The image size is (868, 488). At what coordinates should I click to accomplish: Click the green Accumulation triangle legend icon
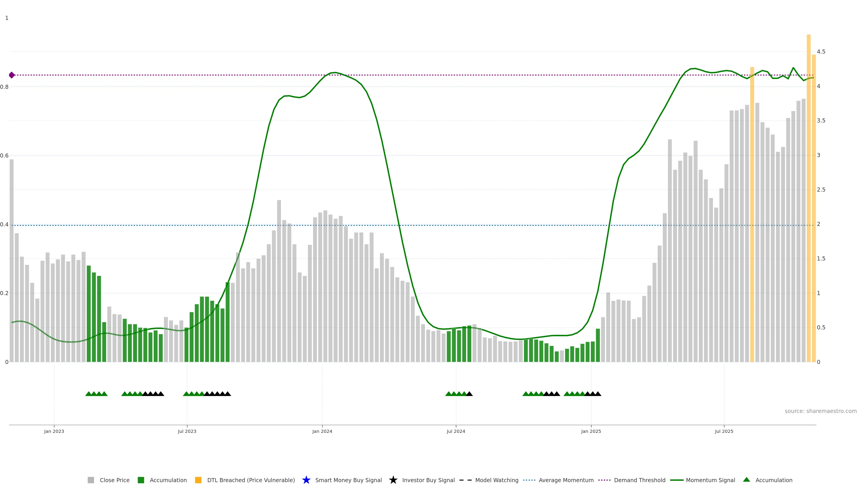coord(746,480)
